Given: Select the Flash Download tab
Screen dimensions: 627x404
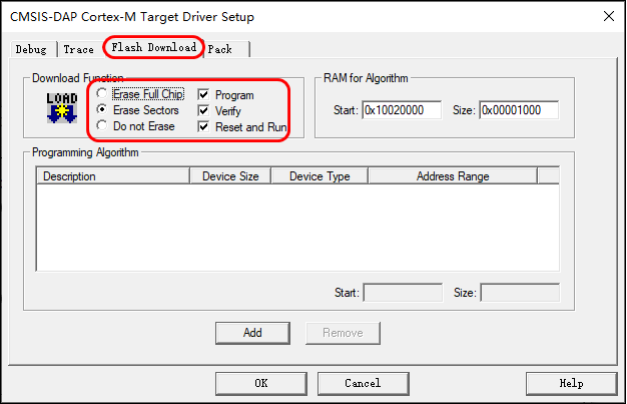Looking at the screenshot, I should [154, 47].
